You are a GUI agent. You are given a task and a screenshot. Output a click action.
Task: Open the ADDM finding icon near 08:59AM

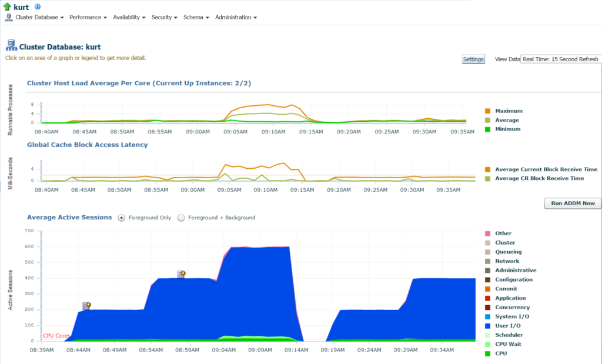coord(181,274)
